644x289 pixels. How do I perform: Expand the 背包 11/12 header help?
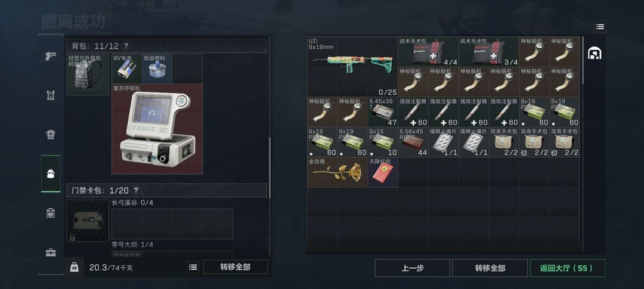(x=126, y=46)
